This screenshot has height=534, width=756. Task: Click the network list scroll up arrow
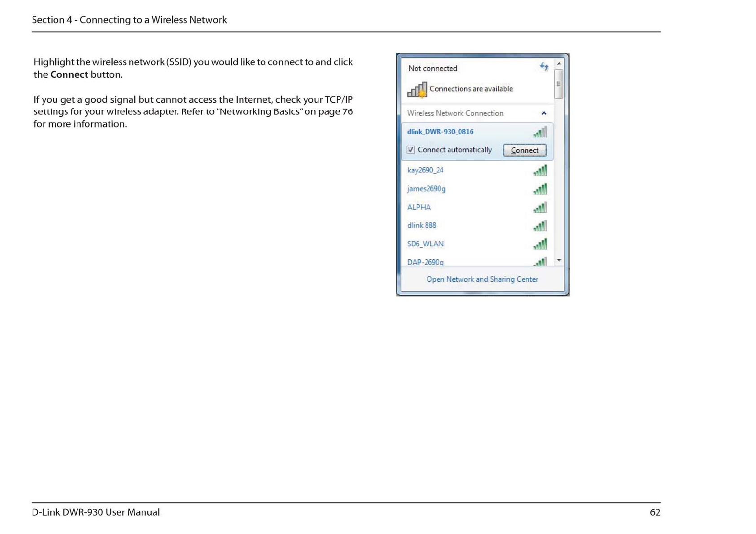(559, 64)
